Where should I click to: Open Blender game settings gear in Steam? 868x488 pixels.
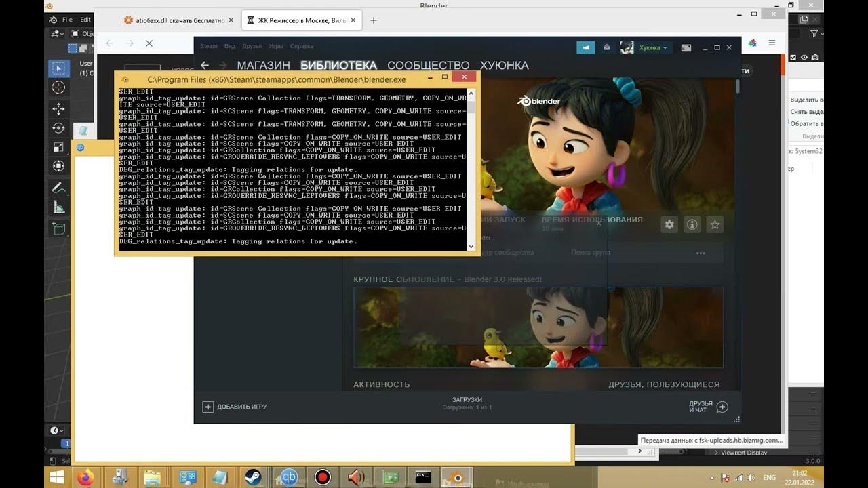point(669,224)
